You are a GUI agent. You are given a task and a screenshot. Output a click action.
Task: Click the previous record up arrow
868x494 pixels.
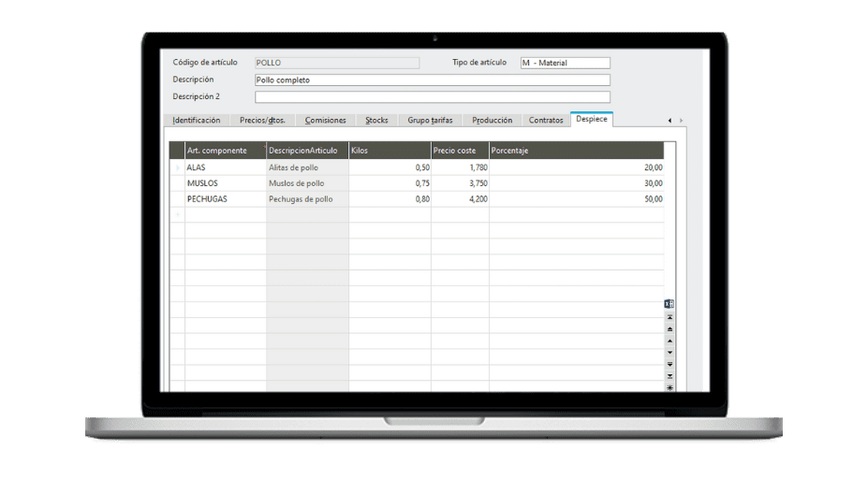[669, 341]
